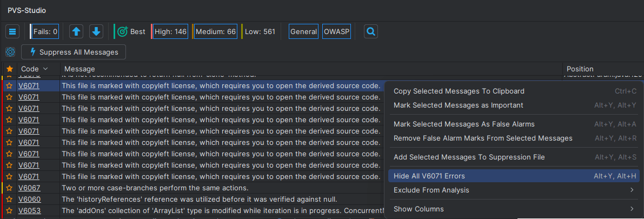Open the settings gear beside Suppress All Messages
This screenshot has width=644, height=219.
[x=10, y=52]
